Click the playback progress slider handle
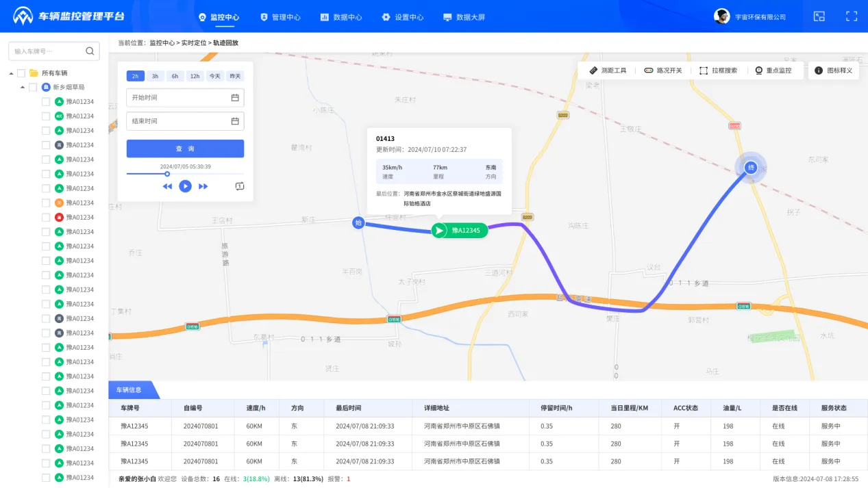 tap(167, 174)
